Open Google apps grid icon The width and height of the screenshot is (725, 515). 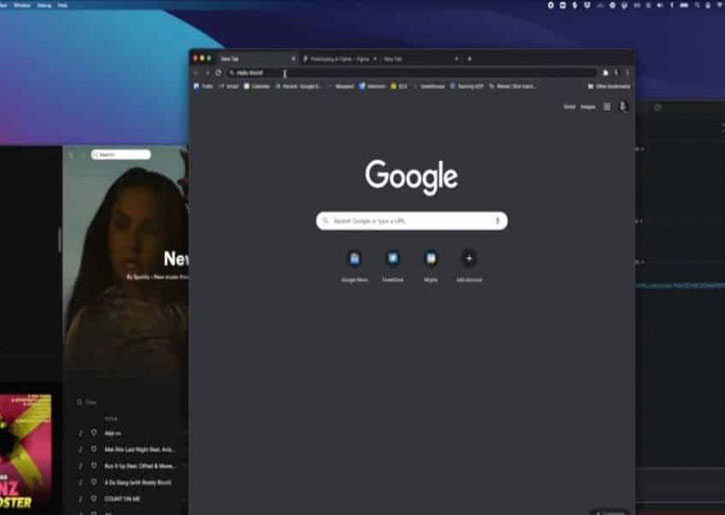pyautogui.click(x=606, y=106)
